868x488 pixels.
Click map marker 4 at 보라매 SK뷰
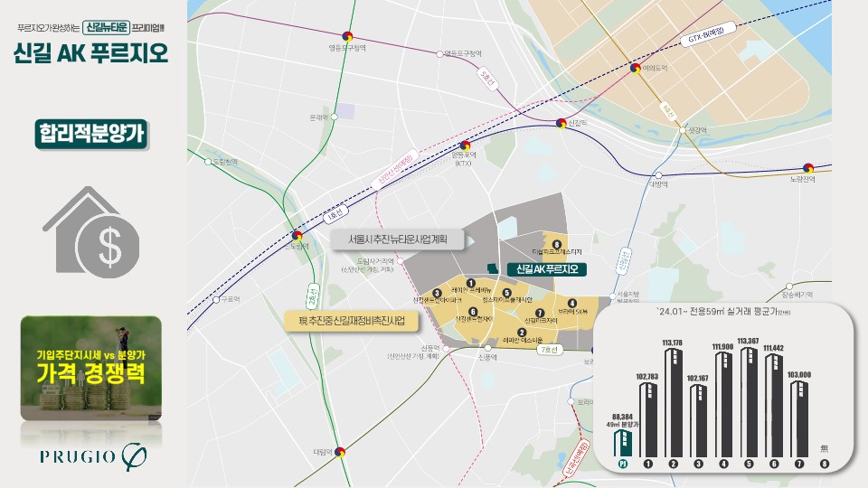pyautogui.click(x=571, y=304)
